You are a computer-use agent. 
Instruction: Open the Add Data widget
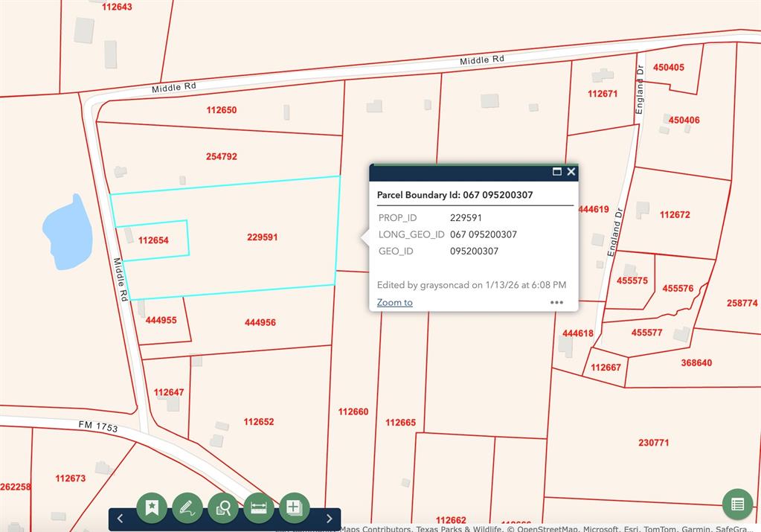pyautogui.click(x=294, y=507)
